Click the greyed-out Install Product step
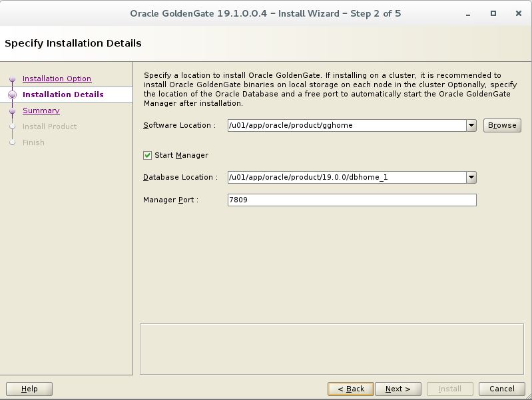This screenshot has width=532, height=400. pos(49,126)
